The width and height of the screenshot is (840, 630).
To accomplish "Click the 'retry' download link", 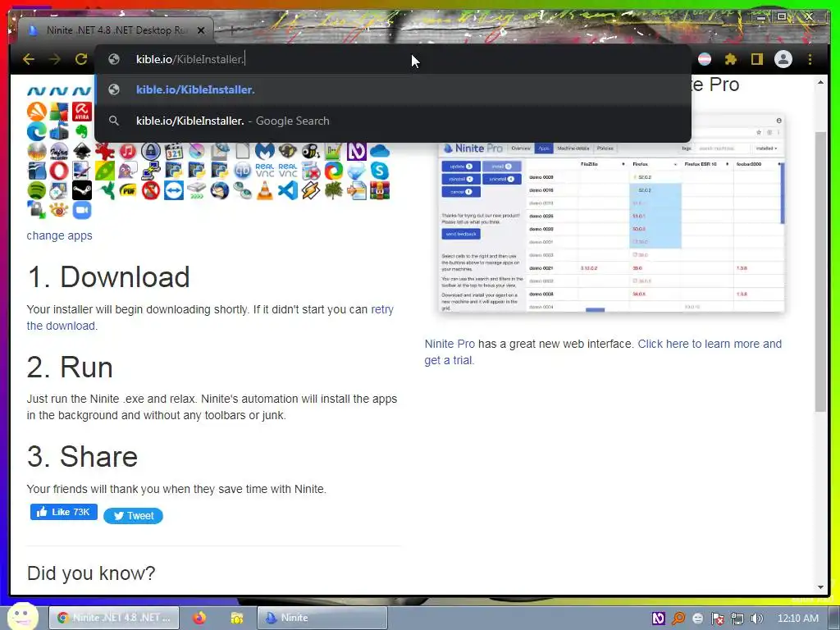I will [x=382, y=309].
